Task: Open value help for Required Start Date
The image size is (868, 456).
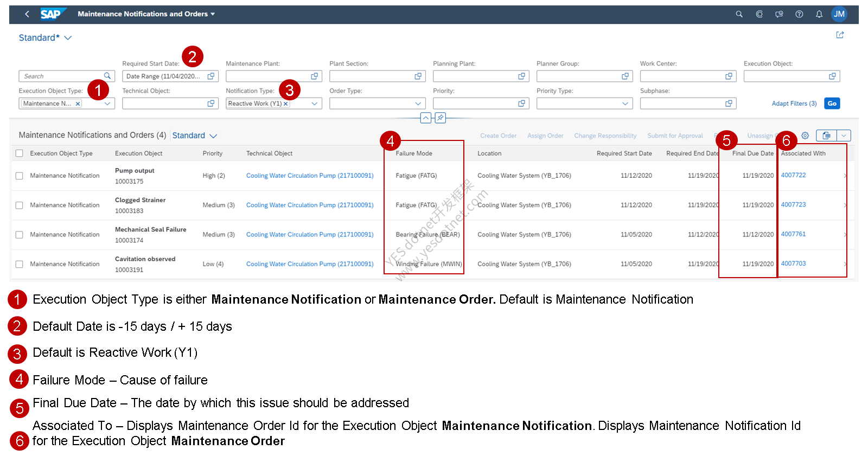Action: 211,76
